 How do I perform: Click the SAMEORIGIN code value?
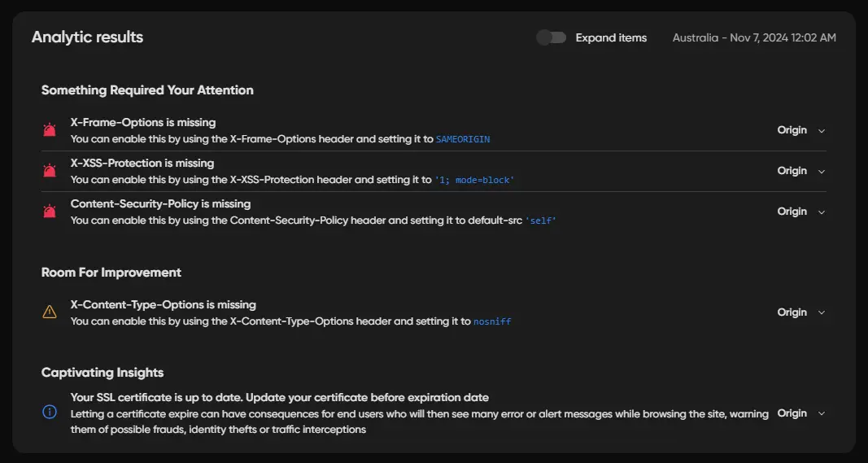coord(463,139)
